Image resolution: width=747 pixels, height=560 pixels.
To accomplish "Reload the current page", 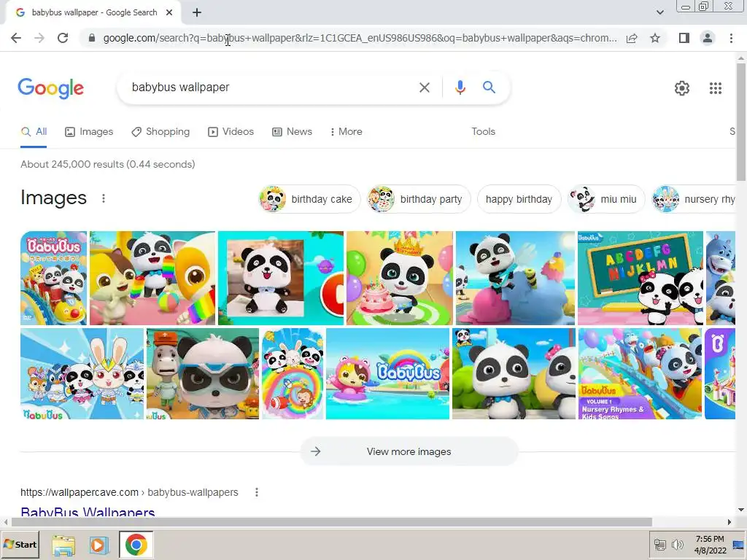I will pyautogui.click(x=63, y=38).
